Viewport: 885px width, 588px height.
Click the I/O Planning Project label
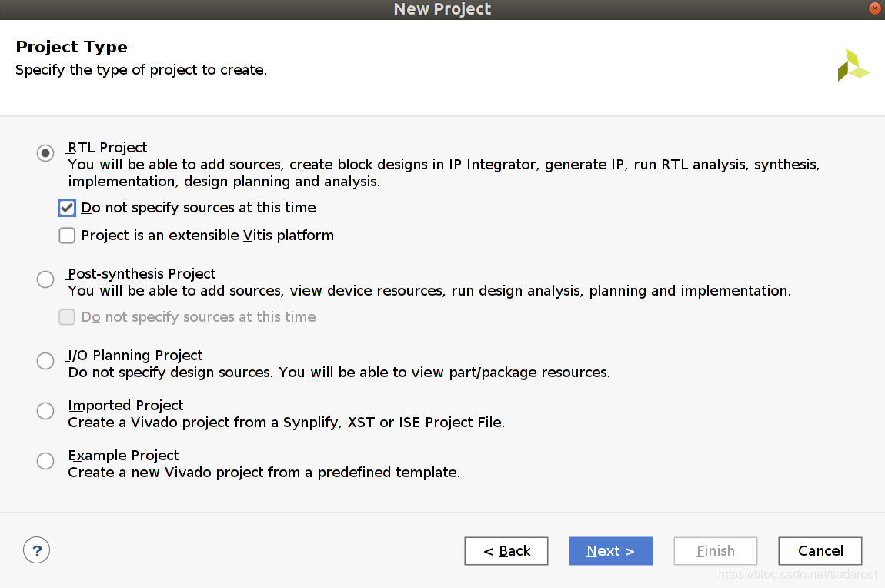135,356
